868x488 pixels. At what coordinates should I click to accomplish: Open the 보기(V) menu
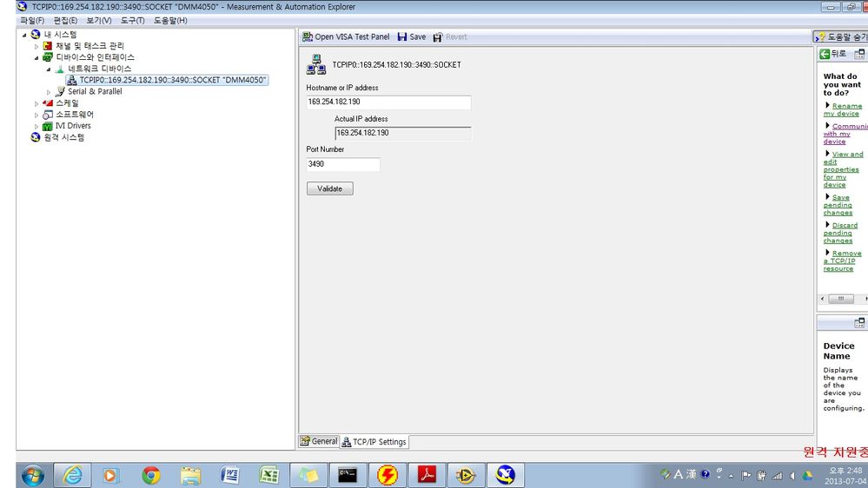coord(98,21)
